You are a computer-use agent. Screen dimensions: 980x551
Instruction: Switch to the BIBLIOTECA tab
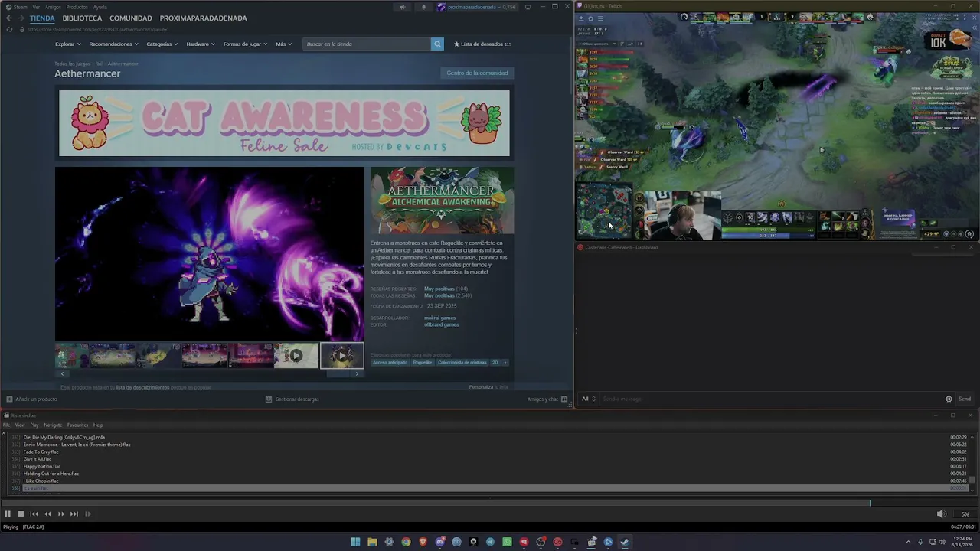(x=82, y=18)
